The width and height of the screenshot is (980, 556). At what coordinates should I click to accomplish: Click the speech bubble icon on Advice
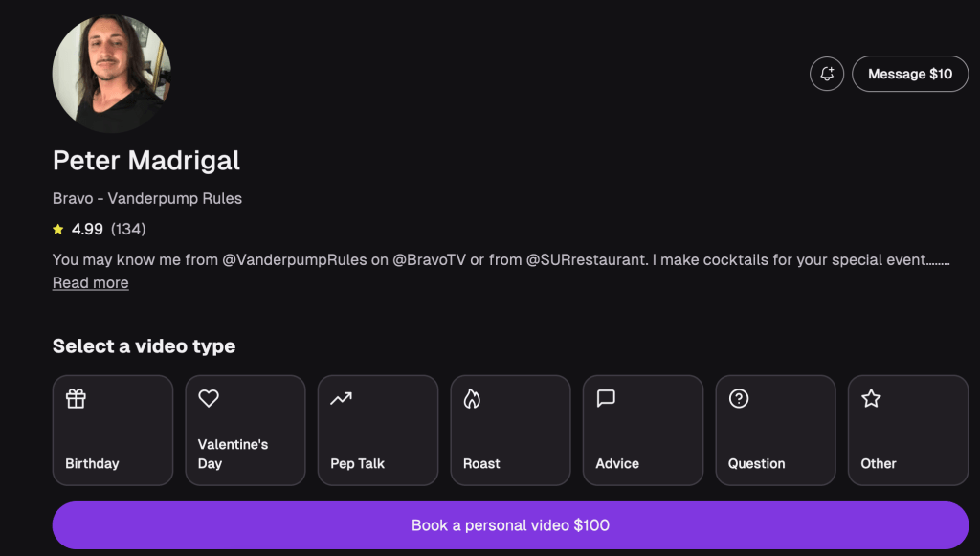coord(606,399)
